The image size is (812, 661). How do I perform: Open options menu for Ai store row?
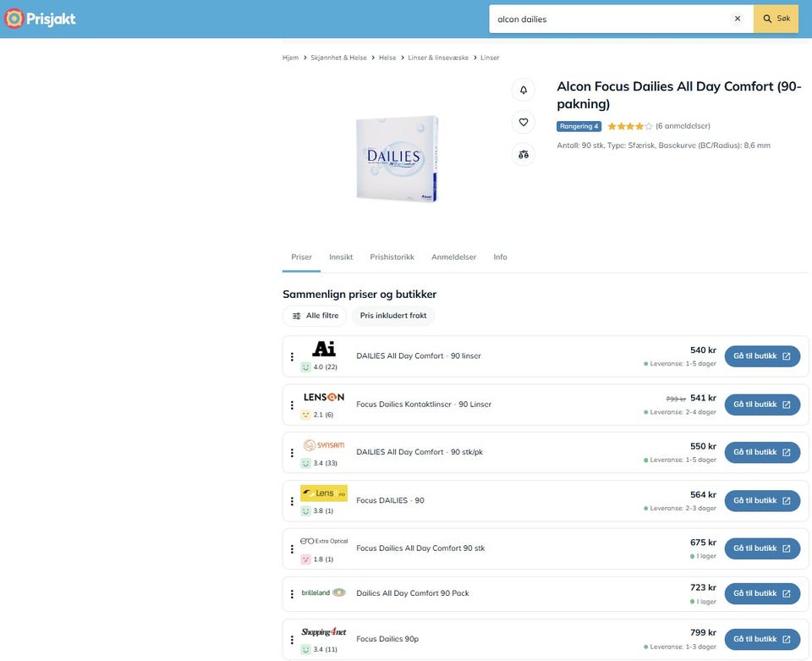tap(292, 356)
